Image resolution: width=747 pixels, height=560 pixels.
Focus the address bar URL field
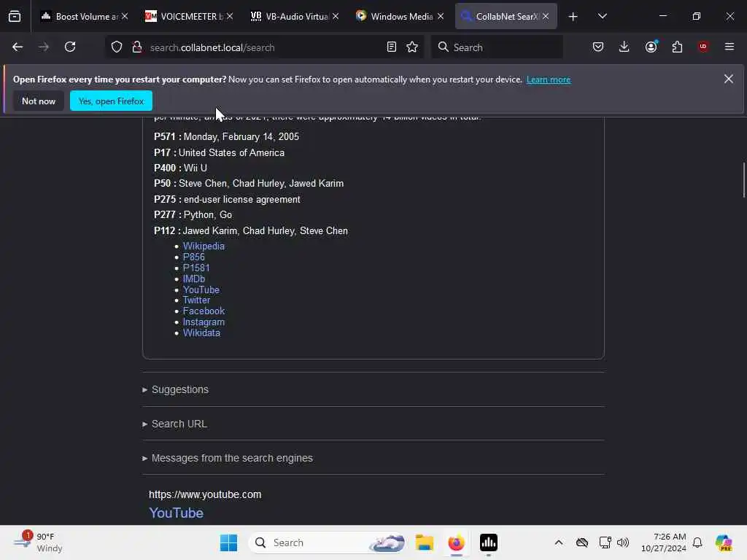(264, 47)
